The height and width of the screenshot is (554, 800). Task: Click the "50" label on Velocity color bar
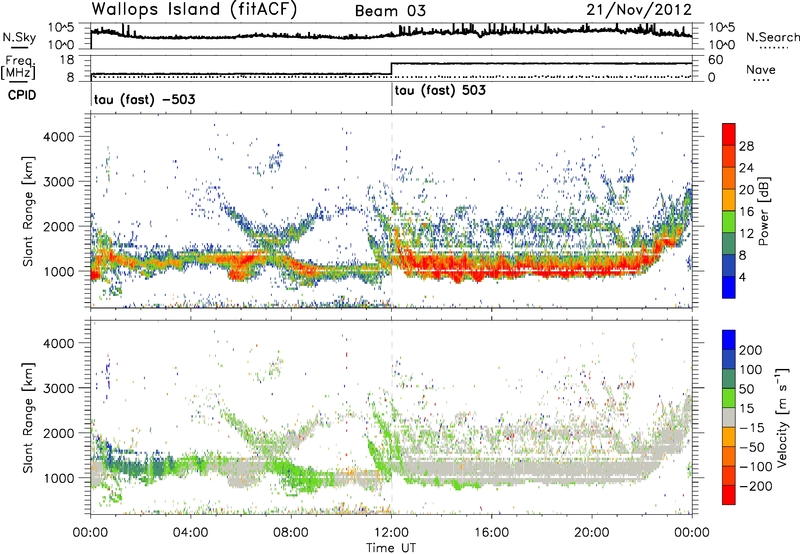746,389
